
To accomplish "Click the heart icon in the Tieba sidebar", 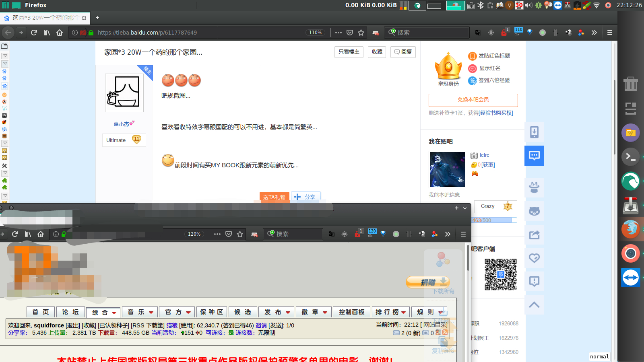I will (534, 258).
